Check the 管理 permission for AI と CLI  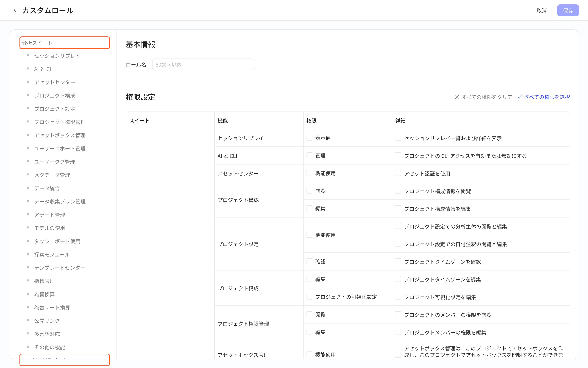click(x=309, y=155)
